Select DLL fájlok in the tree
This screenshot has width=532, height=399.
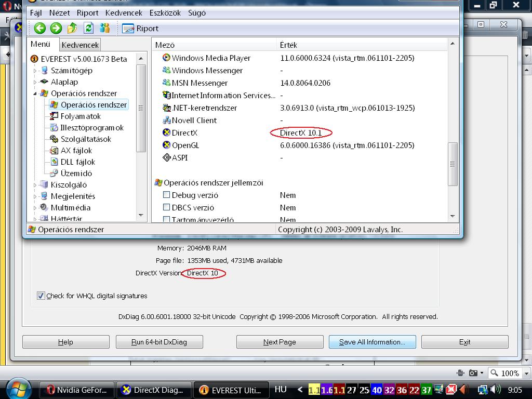click(78, 162)
